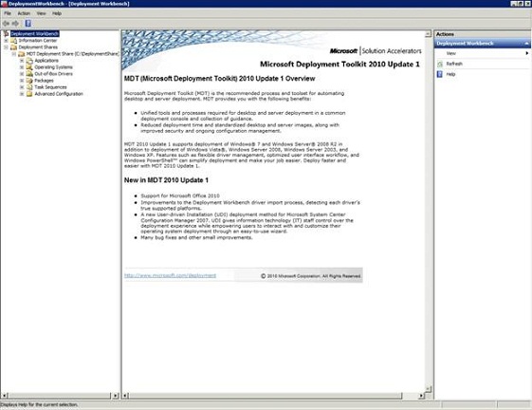Select the Applications folder icon
This screenshot has width=532, height=410.
pos(29,61)
